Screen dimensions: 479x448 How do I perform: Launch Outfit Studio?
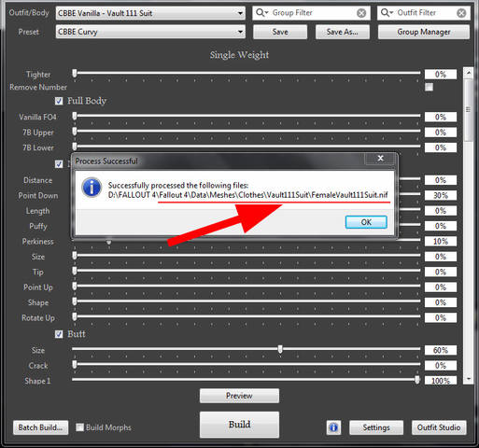point(439,427)
